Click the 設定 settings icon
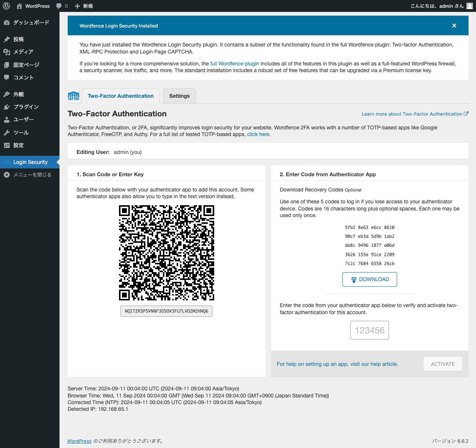Screen dimensions: 476x448 point(7,145)
